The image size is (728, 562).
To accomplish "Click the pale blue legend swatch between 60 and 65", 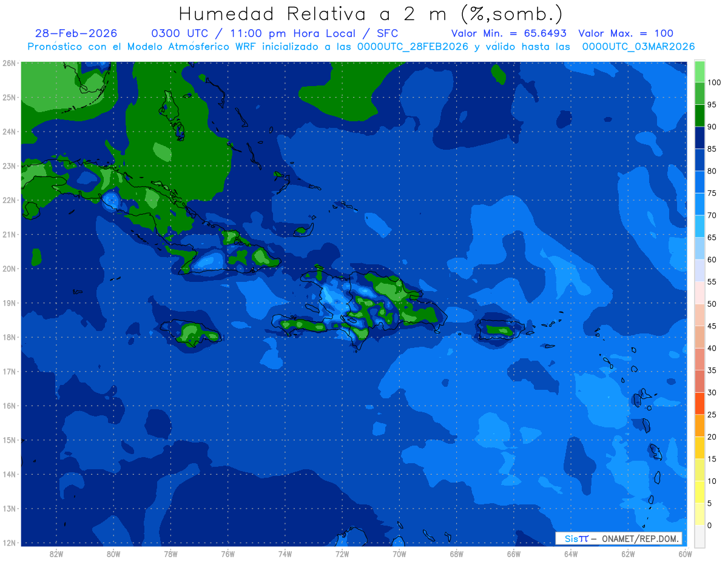I will pyautogui.click(x=699, y=248).
